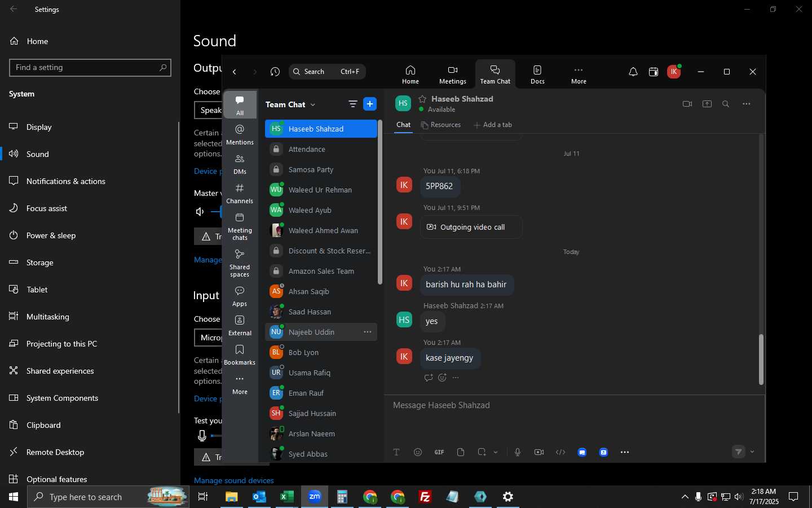Open Home tab in Zoom top bar
Image resolution: width=812 pixels, height=508 pixels.
coord(411,75)
